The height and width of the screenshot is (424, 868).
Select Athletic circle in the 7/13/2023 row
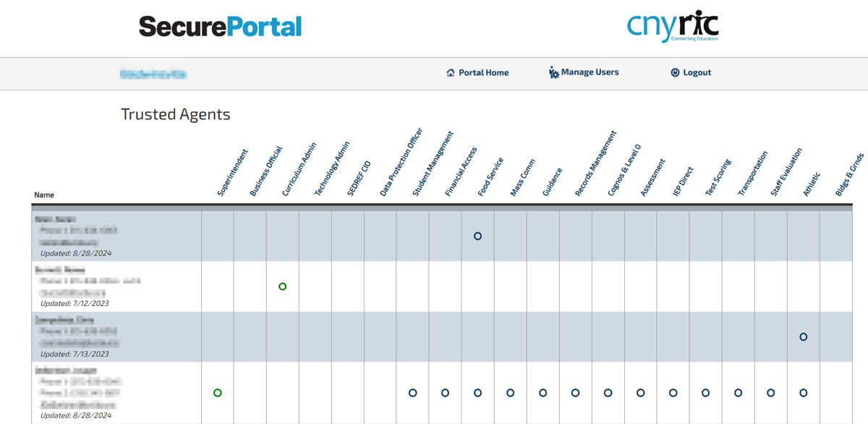(x=803, y=337)
